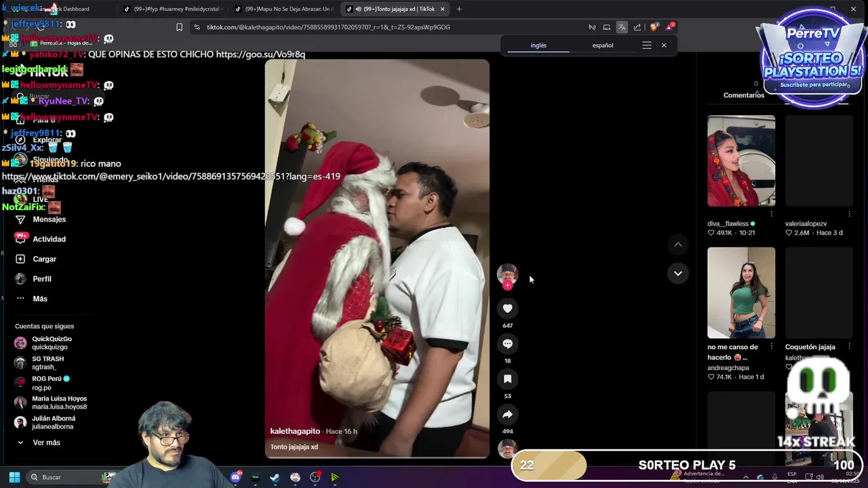Viewport: 868px width, 488px height.
Task: Go to next video with down arrow
Action: pos(677,273)
